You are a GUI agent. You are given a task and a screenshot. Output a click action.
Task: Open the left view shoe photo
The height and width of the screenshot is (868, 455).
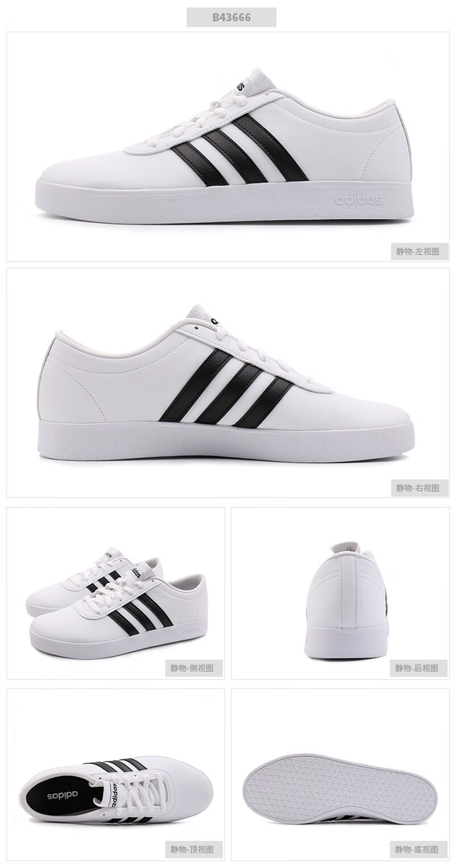[227, 147]
